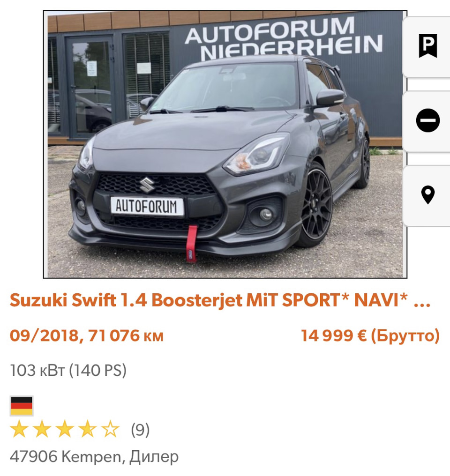
Task: Click the 09/2018, 71 076 км details
Action: click(x=87, y=336)
